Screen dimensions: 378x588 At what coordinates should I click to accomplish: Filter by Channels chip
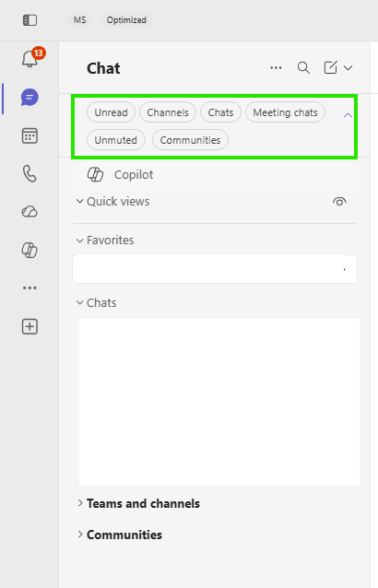pyautogui.click(x=168, y=112)
